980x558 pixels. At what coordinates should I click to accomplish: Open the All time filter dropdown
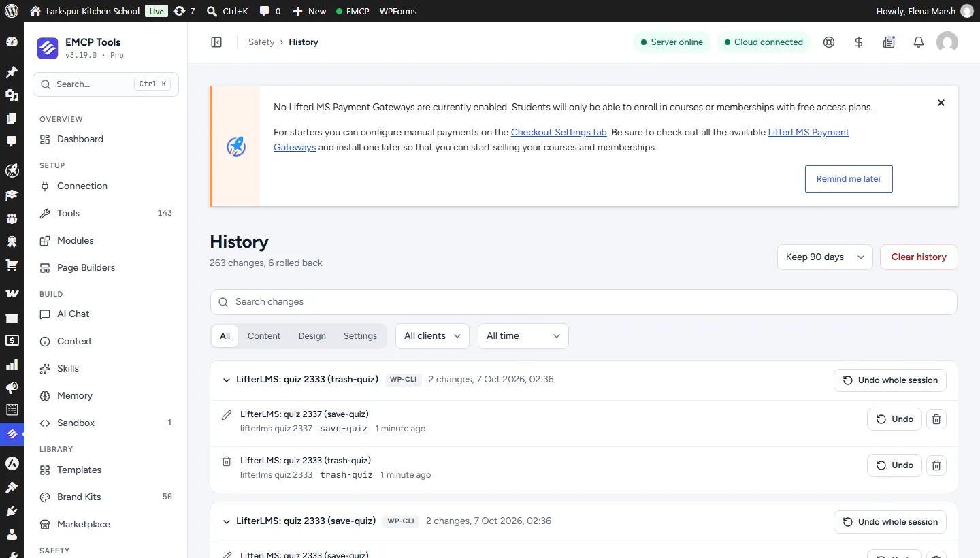[x=523, y=336]
